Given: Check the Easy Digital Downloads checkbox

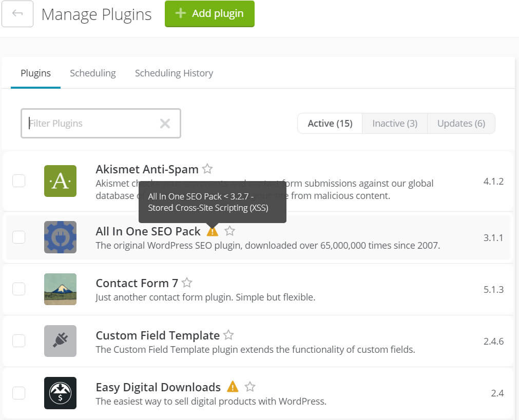Looking at the screenshot, I should coord(19,393).
